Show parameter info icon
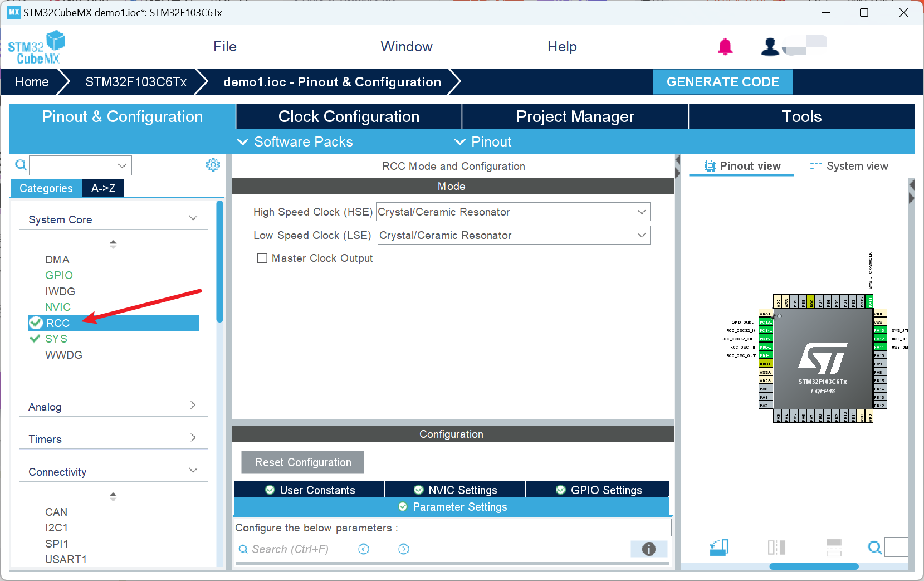The image size is (924, 581). (649, 549)
